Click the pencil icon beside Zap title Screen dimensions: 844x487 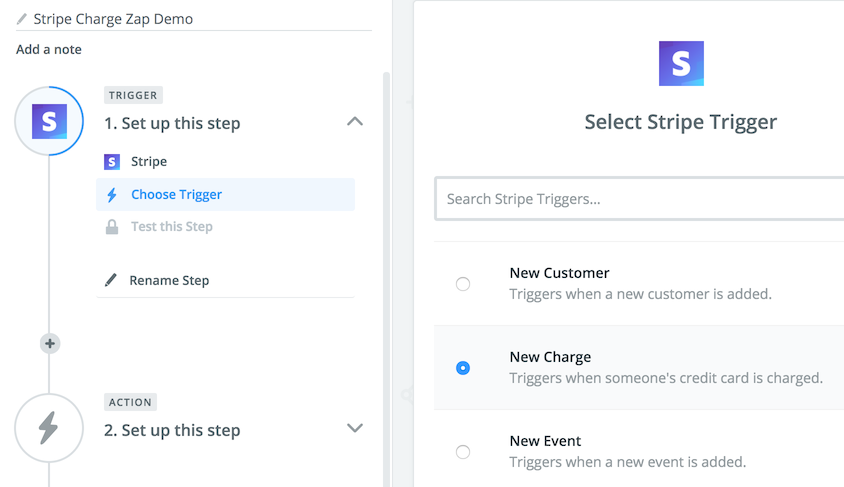22,19
